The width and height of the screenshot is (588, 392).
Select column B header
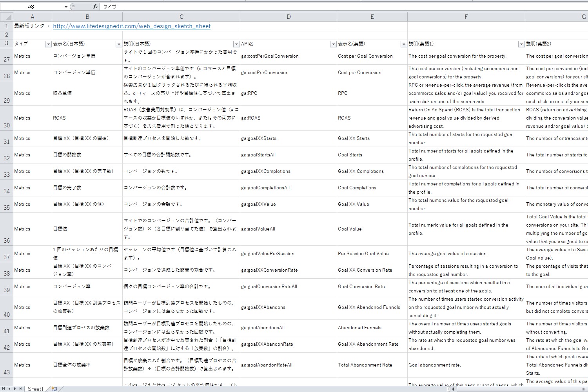[x=87, y=17]
